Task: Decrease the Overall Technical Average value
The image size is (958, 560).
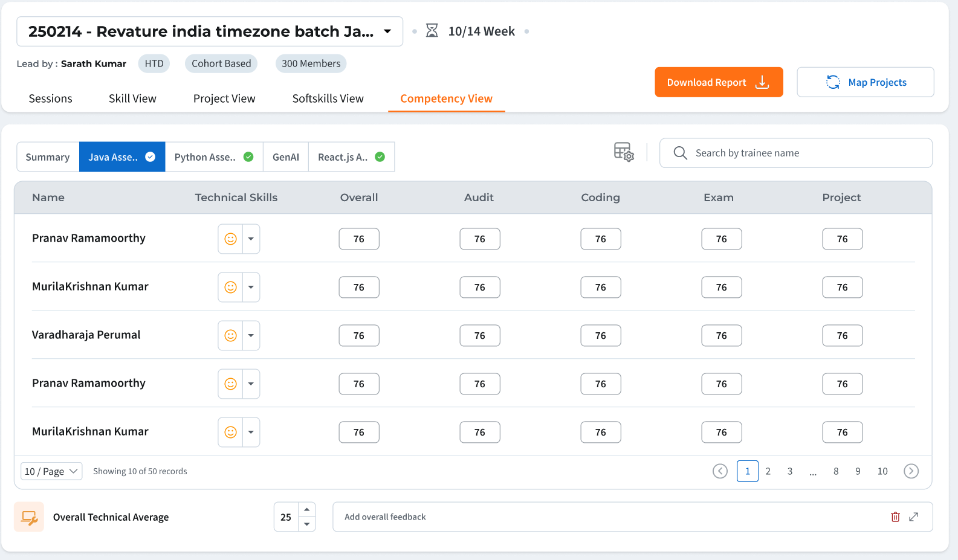Action: (x=307, y=524)
